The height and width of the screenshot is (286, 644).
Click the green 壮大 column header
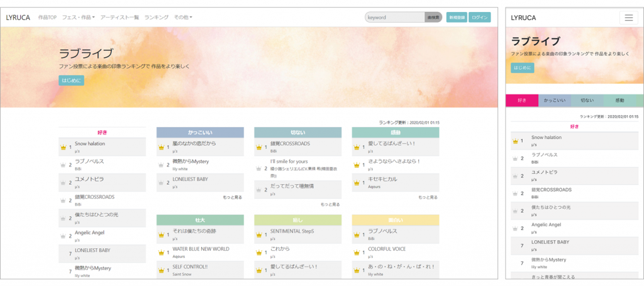click(x=201, y=220)
